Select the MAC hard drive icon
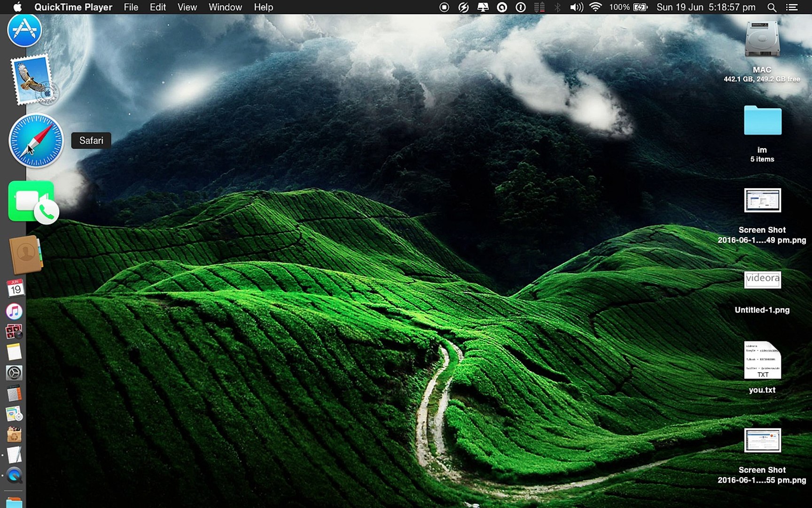The width and height of the screenshot is (812, 508). [762, 40]
